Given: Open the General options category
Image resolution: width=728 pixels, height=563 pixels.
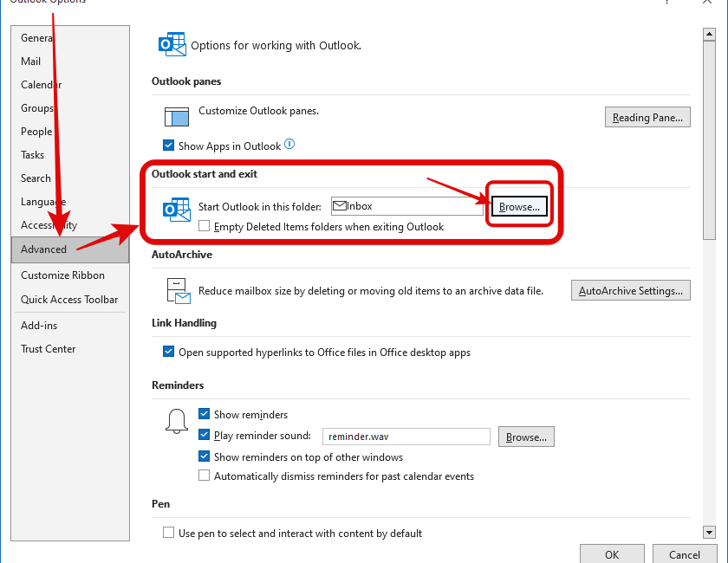Looking at the screenshot, I should 69,38.
